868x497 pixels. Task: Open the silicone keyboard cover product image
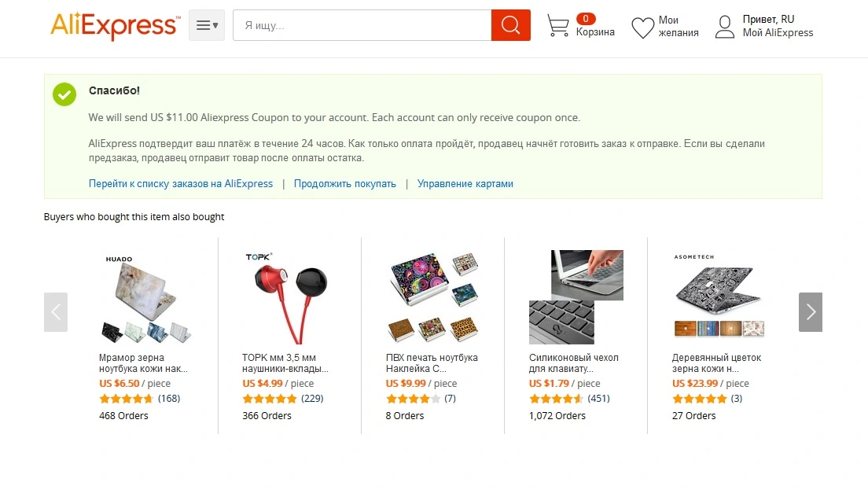click(576, 297)
